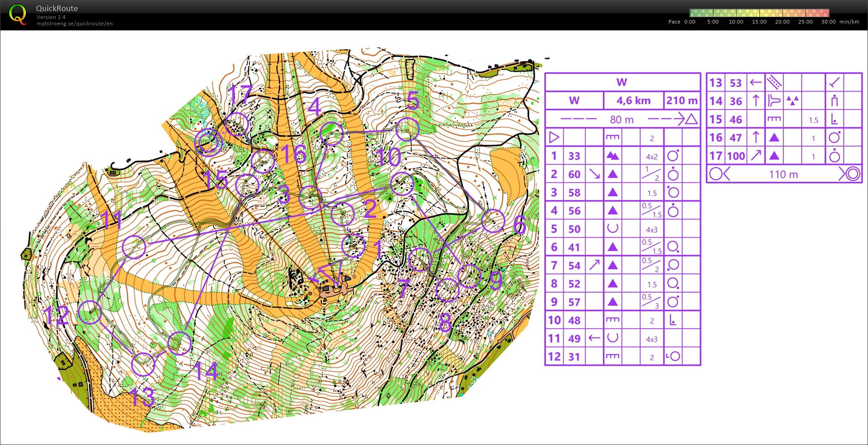This screenshot has width=868, height=445.
Task: Click the 210 m climb cell
Action: point(682,101)
